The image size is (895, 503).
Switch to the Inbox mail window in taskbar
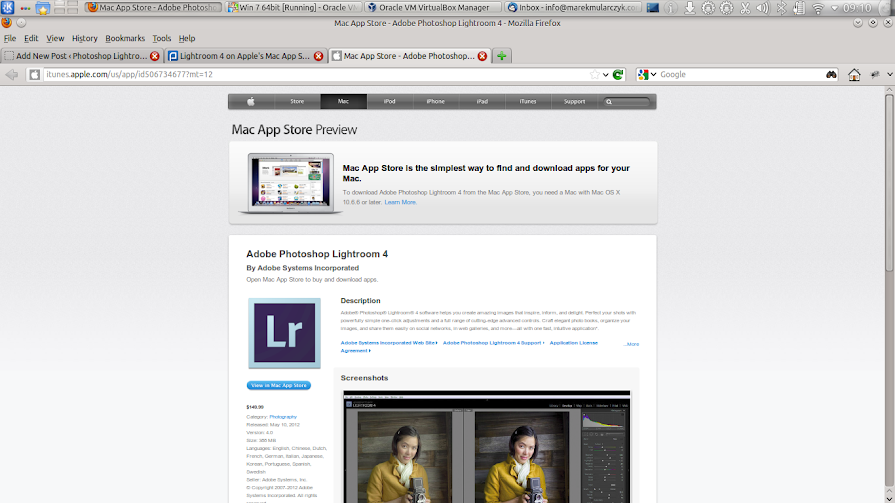573,7
